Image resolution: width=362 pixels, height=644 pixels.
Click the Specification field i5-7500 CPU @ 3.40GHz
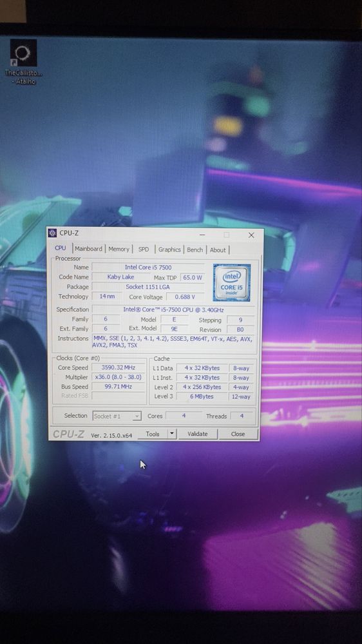click(x=173, y=309)
